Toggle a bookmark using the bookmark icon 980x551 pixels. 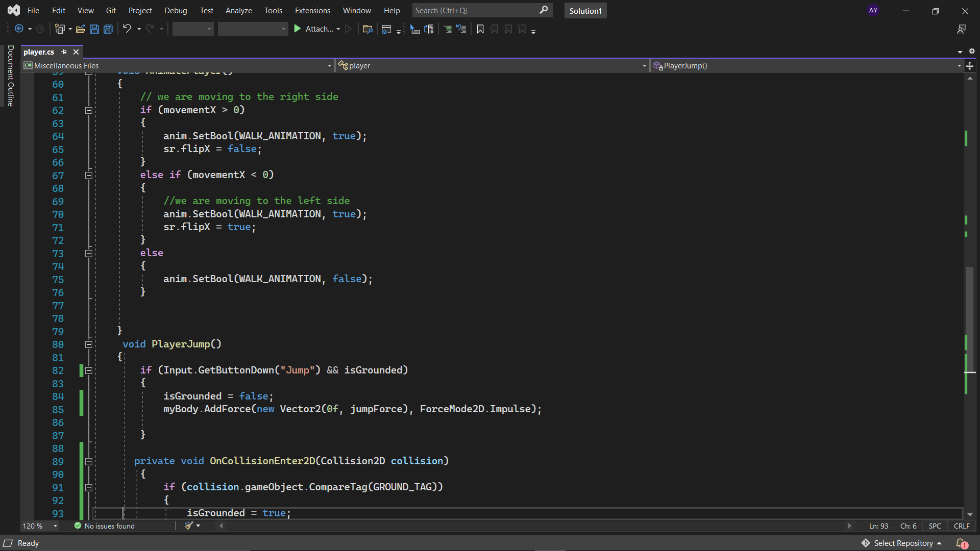(x=480, y=29)
